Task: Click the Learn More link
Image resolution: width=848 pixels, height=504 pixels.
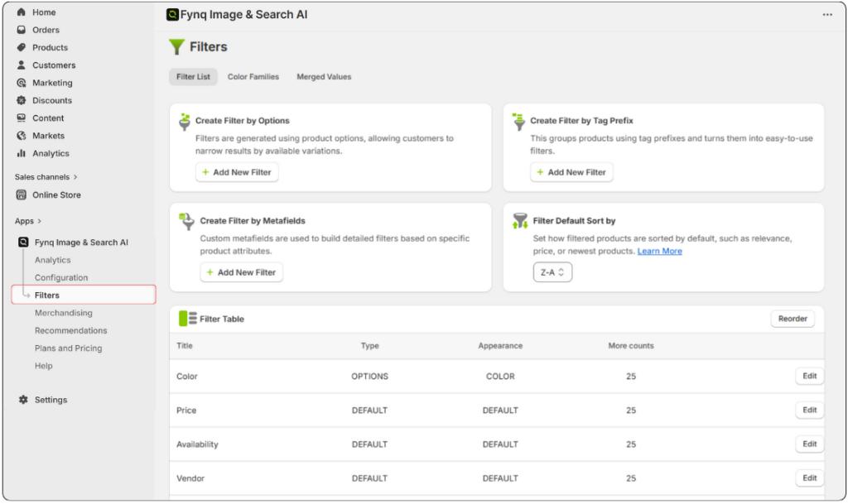Action: pyautogui.click(x=659, y=252)
